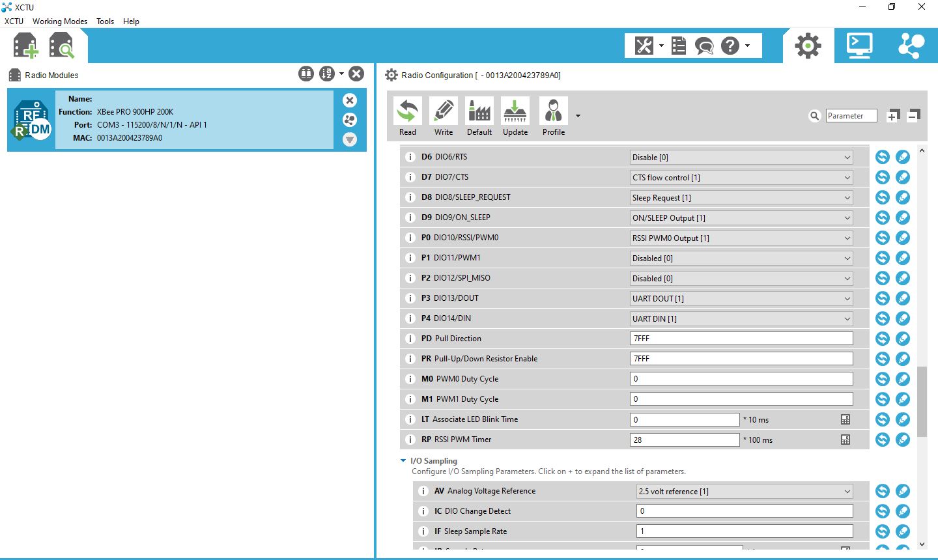Click the Parameter search field
938x560 pixels.
pos(851,116)
